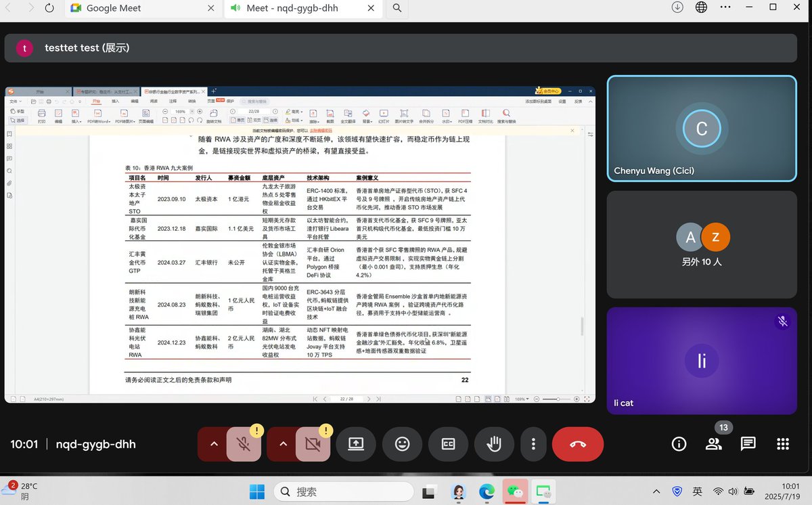
Task: Open Meet more options three dots
Action: [x=533, y=444]
